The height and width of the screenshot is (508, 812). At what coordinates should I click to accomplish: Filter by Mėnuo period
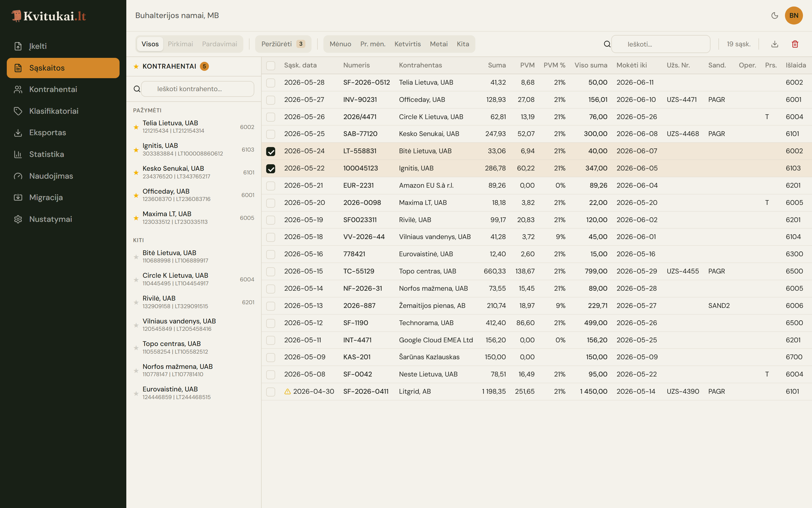(340, 44)
